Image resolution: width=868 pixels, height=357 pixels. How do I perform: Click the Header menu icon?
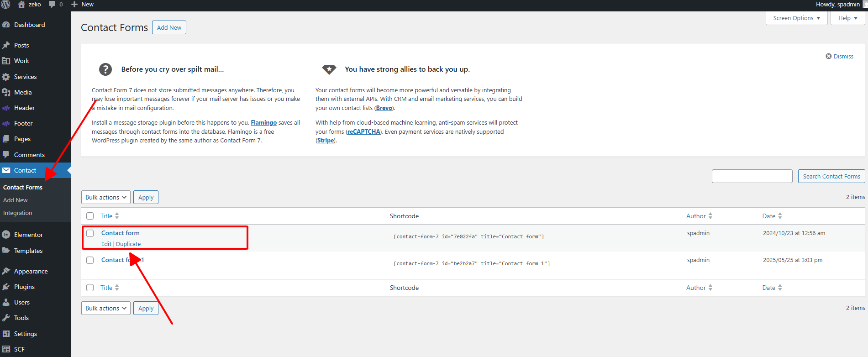[6, 108]
